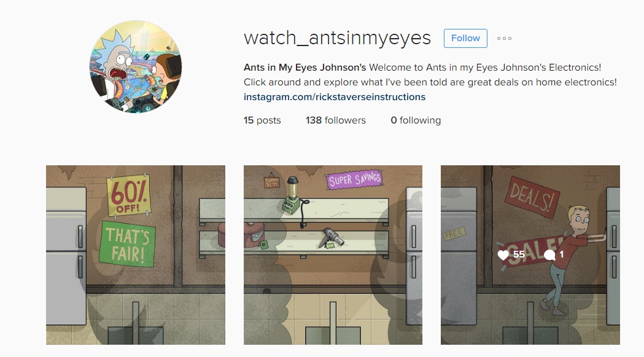Open the Rick and Morty profile picture

136,66
